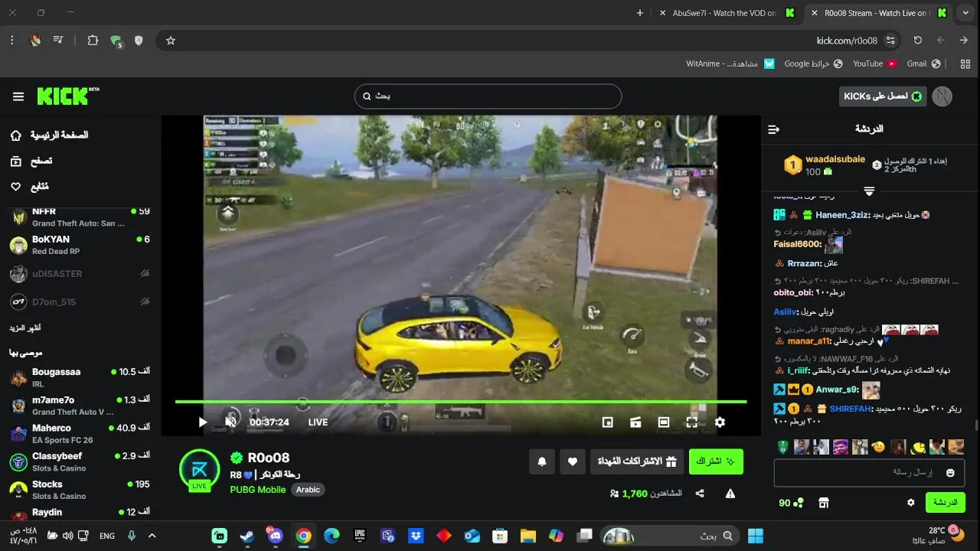Click the chat message input field
Viewport: 980px width, 551px height.
tap(869, 473)
